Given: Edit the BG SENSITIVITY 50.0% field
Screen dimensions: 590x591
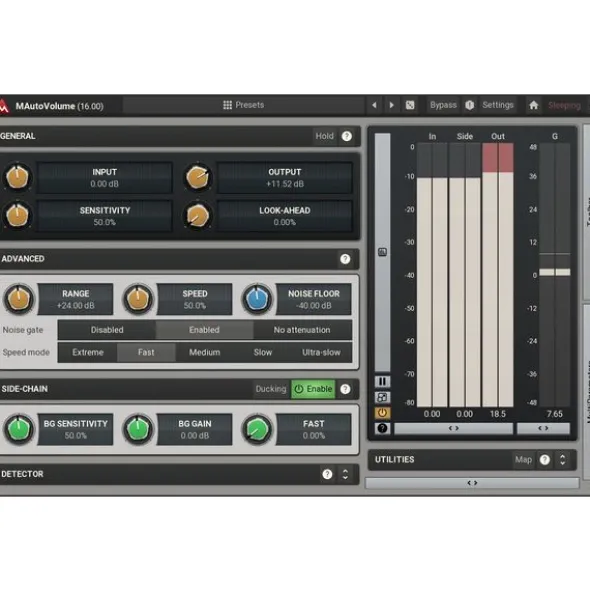Looking at the screenshot, I should click(x=75, y=429).
